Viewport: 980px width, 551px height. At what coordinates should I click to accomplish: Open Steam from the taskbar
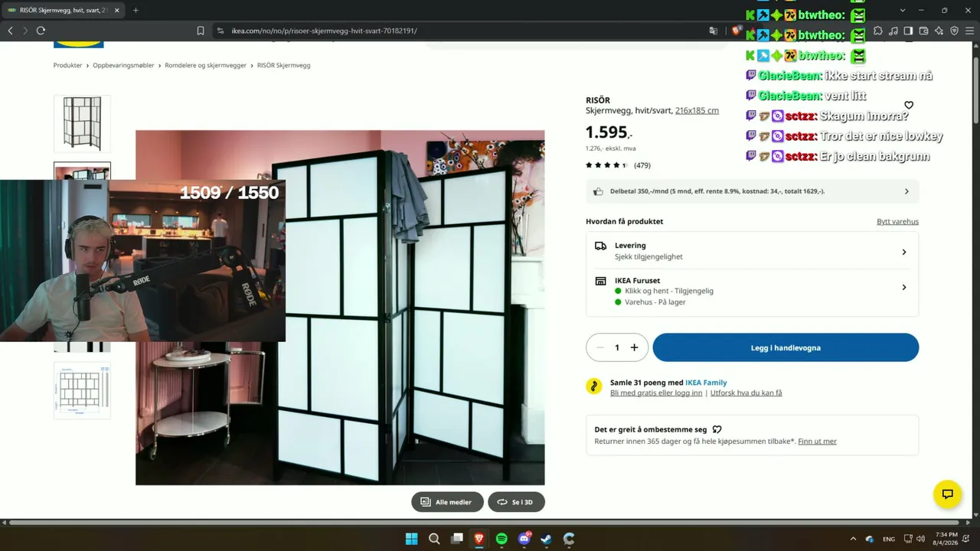point(547,539)
